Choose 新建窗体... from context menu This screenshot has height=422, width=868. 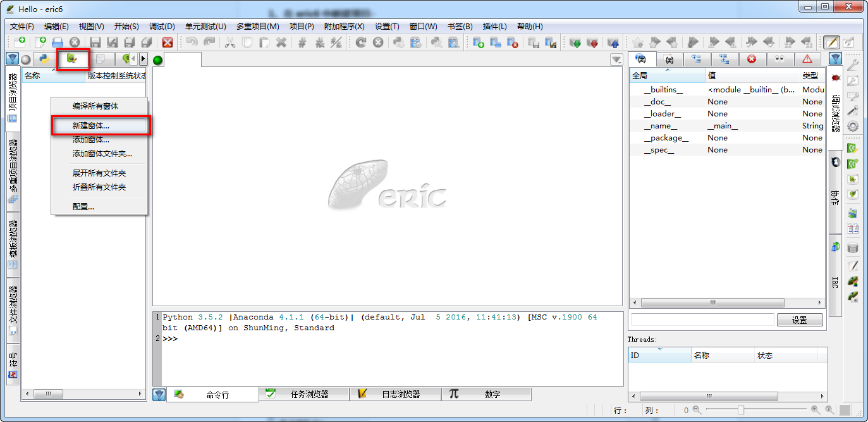tap(99, 126)
